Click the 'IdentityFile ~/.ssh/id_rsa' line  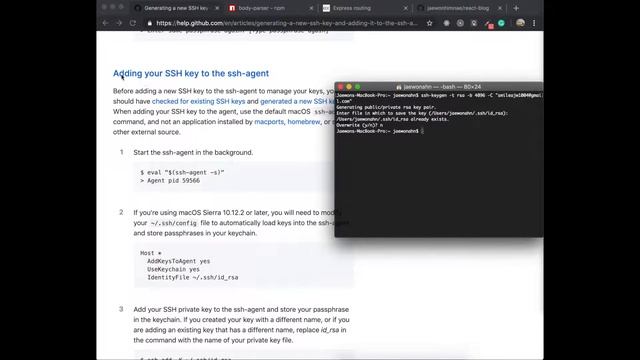click(x=192, y=278)
